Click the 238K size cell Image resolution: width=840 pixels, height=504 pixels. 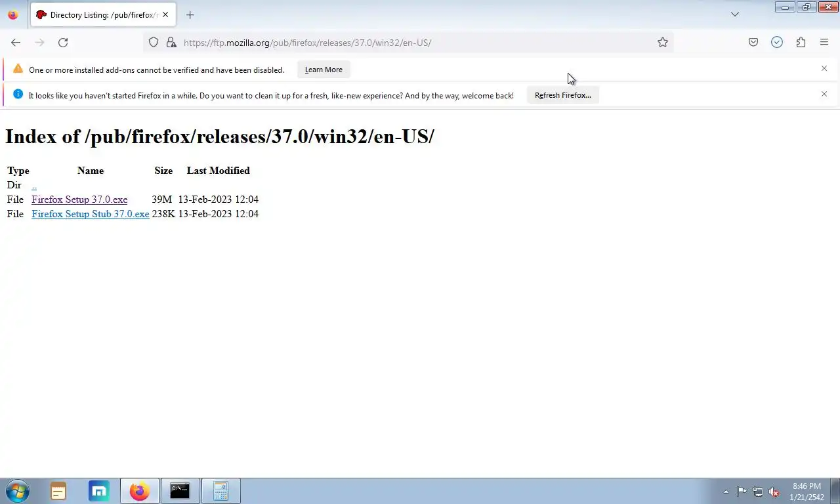(163, 214)
